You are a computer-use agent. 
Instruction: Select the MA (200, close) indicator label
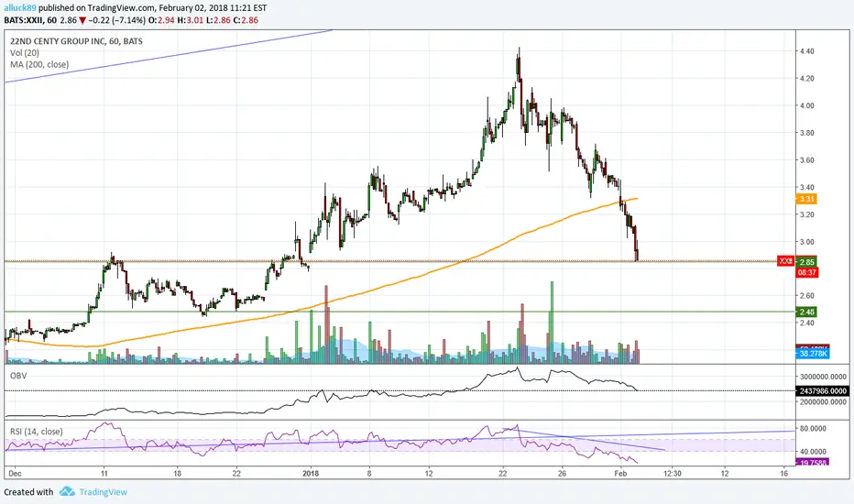pyautogui.click(x=39, y=64)
